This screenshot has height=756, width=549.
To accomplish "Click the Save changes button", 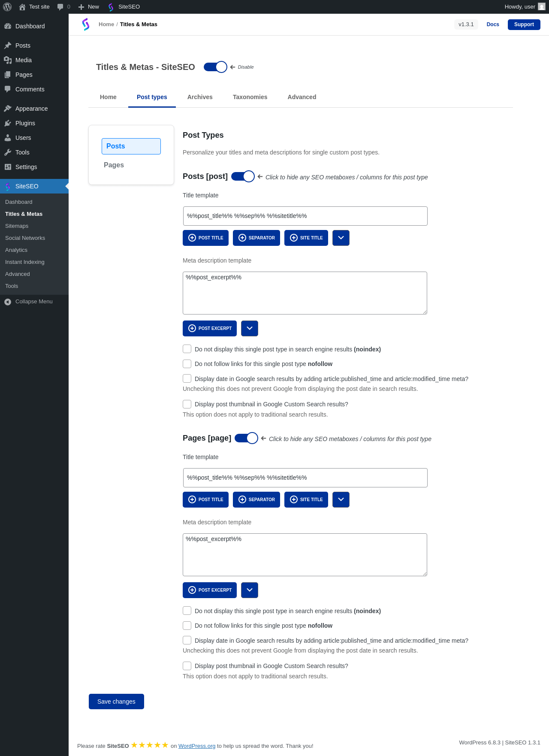I will [116, 702].
